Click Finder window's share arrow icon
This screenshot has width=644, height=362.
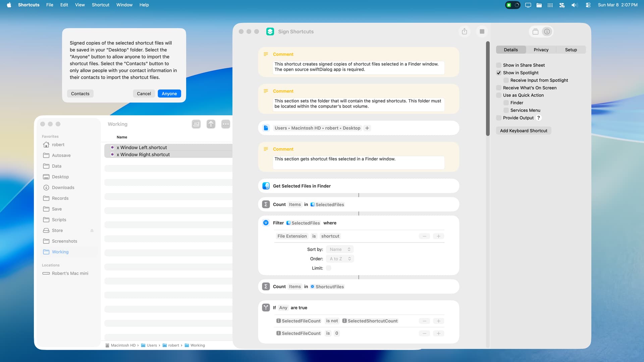coord(211,124)
